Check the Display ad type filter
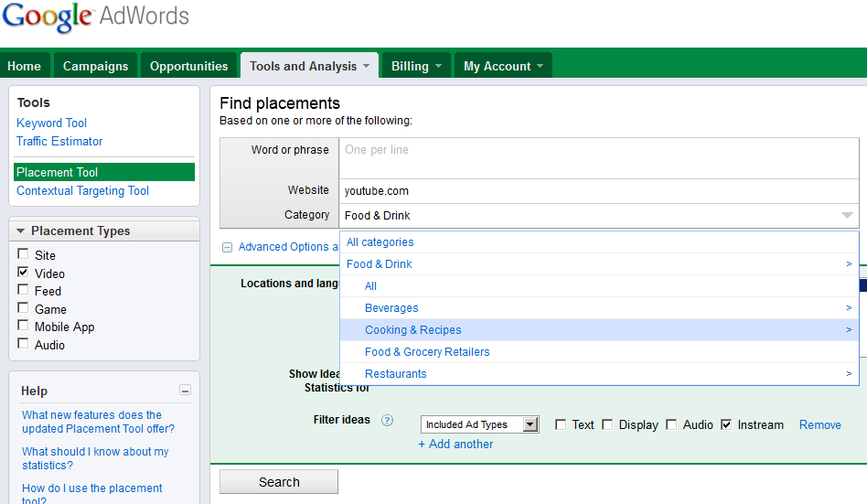This screenshot has width=867, height=504. (x=607, y=424)
